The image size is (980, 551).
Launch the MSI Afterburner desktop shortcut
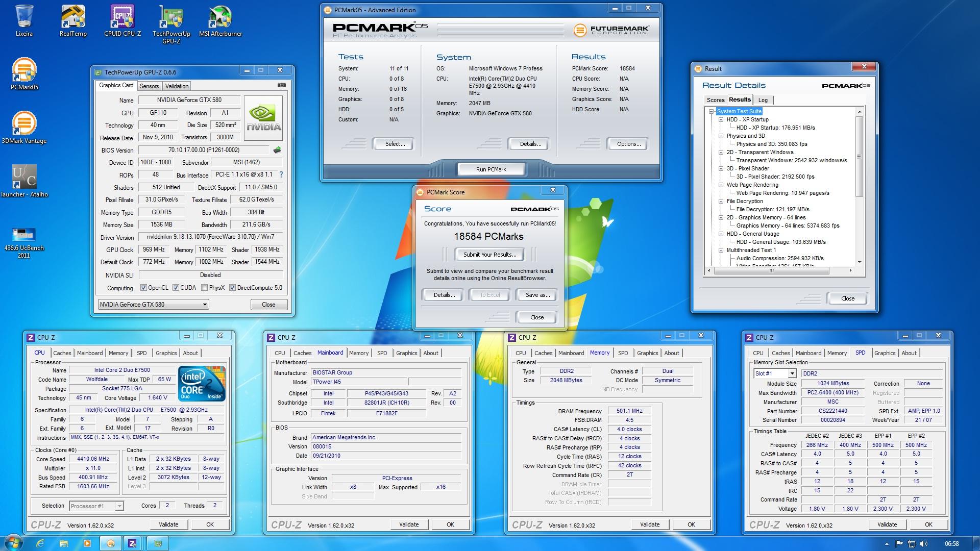pos(220,21)
